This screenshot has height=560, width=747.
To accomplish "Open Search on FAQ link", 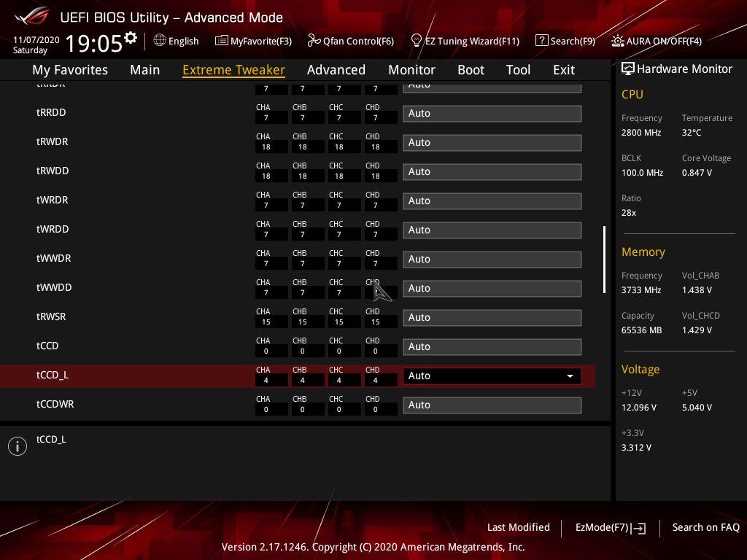I will [x=706, y=527].
